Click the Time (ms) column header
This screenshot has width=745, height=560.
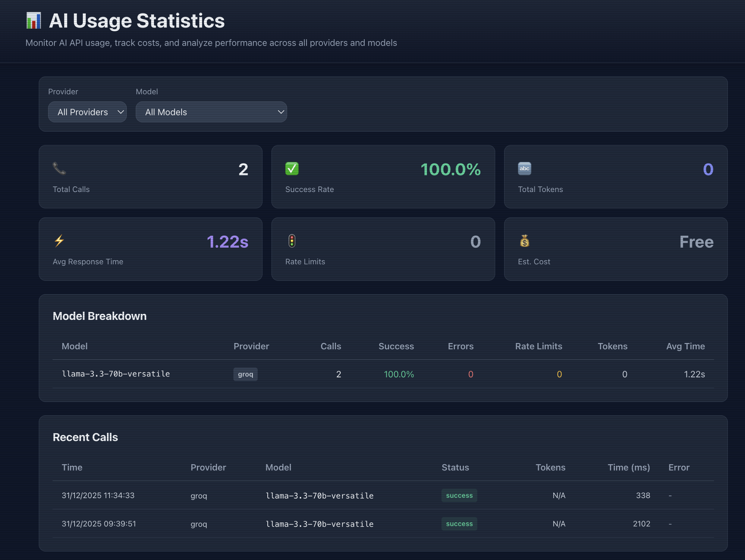629,468
